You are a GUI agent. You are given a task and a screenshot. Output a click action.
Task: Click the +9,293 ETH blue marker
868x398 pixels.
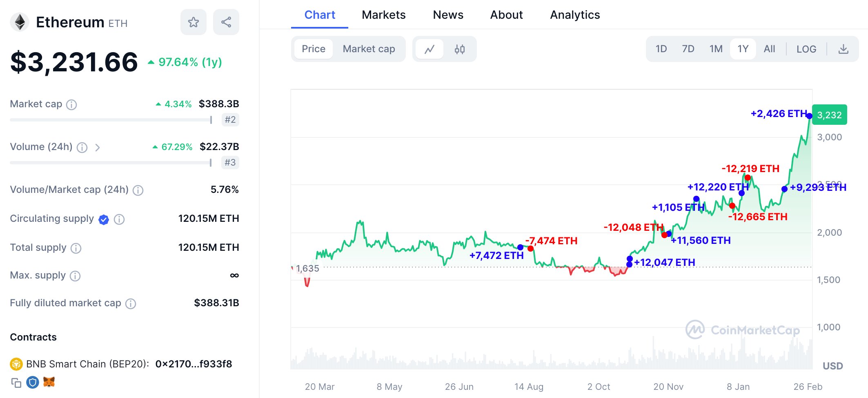[x=784, y=189]
